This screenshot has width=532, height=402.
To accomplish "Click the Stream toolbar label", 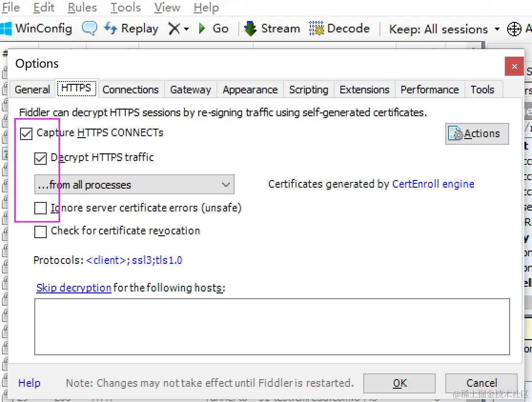I will [281, 29].
